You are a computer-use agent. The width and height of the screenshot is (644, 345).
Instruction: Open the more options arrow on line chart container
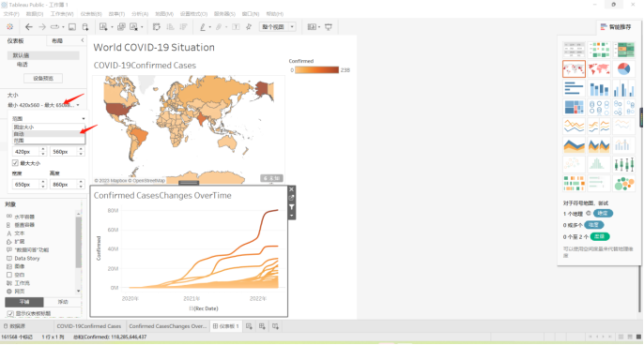(291, 216)
